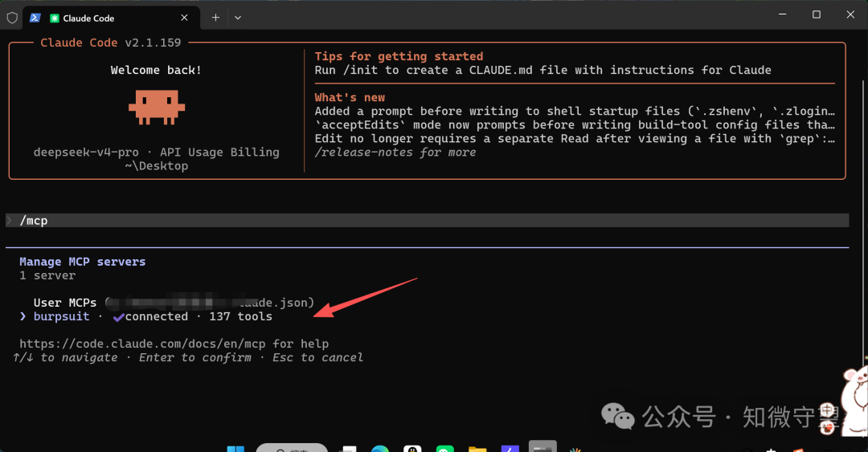Click the 'Added a prompt before writing' note
The width and height of the screenshot is (868, 452).
[x=575, y=112]
